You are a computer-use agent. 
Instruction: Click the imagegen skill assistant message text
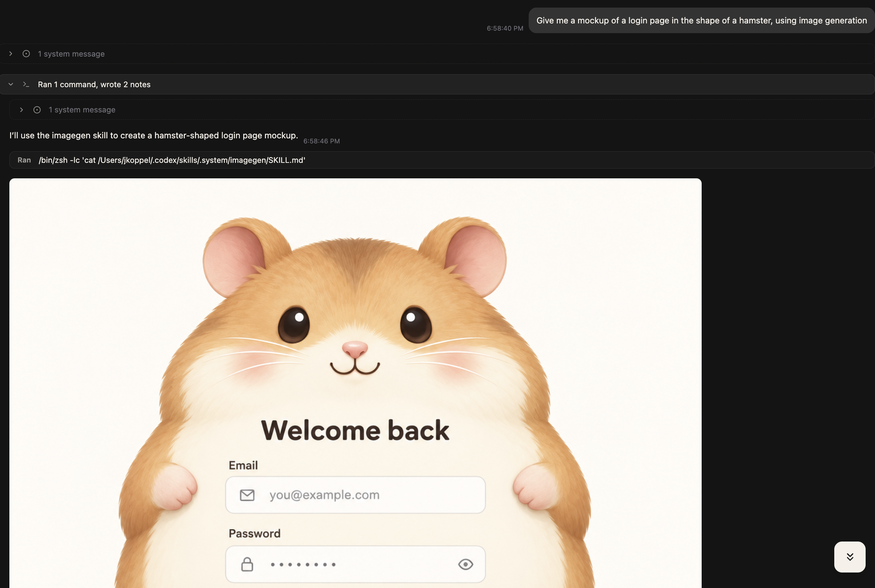[x=154, y=135]
